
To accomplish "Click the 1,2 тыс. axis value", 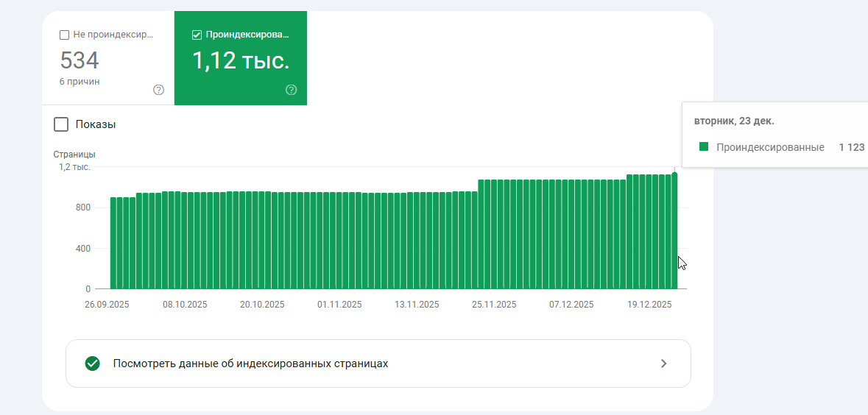I will coord(75,166).
